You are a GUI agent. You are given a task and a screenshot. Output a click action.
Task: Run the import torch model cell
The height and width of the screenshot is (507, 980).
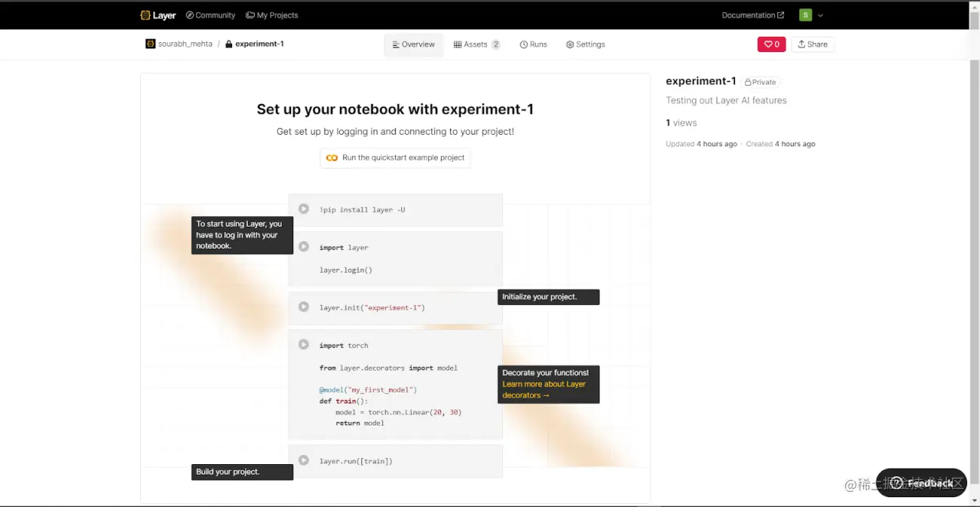[x=304, y=344]
